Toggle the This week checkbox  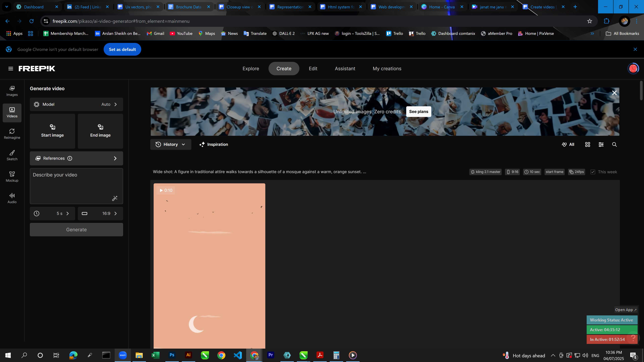point(593,172)
